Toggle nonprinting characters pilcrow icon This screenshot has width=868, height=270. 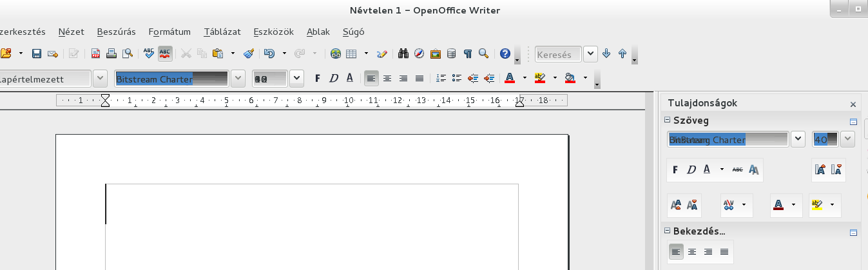(x=468, y=54)
